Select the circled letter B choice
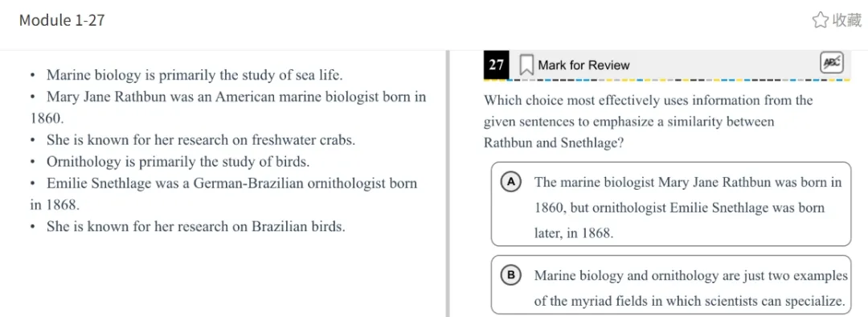Viewport: 868px width, 317px height. [512, 275]
